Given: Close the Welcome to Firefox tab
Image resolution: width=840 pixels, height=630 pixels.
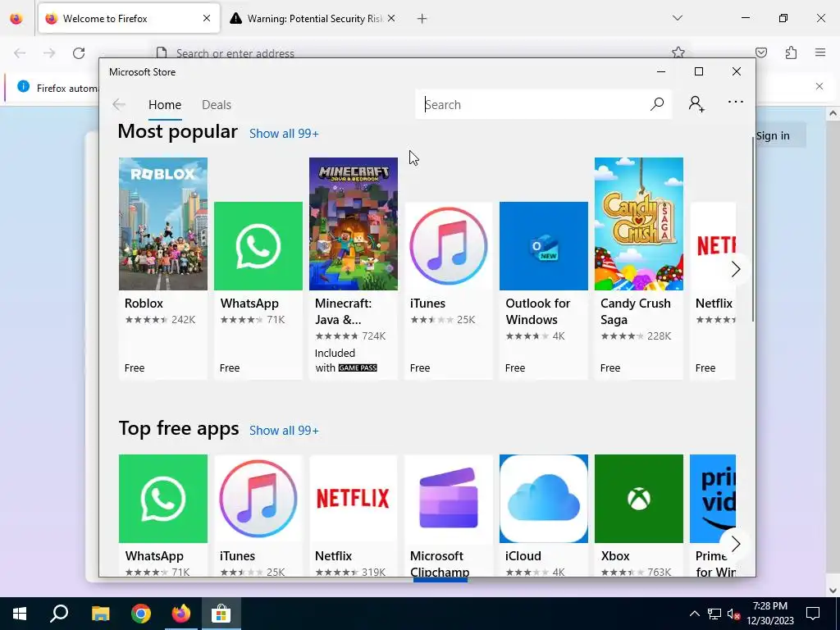Looking at the screenshot, I should [207, 18].
